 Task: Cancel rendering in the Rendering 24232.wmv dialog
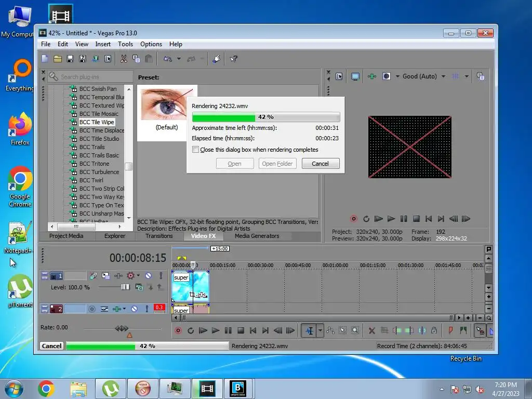click(320, 164)
